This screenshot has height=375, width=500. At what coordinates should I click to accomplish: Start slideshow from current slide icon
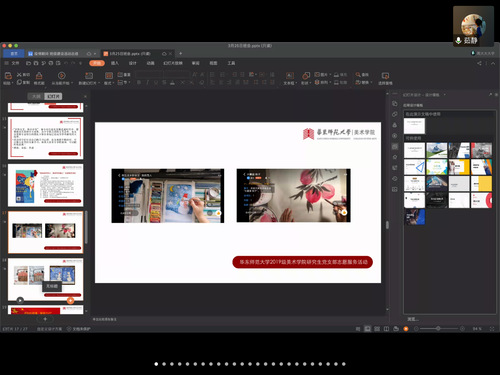[61, 76]
